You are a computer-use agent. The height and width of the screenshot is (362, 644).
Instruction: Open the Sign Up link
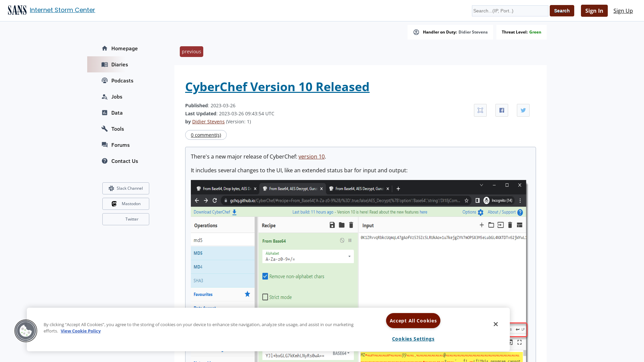click(x=623, y=11)
